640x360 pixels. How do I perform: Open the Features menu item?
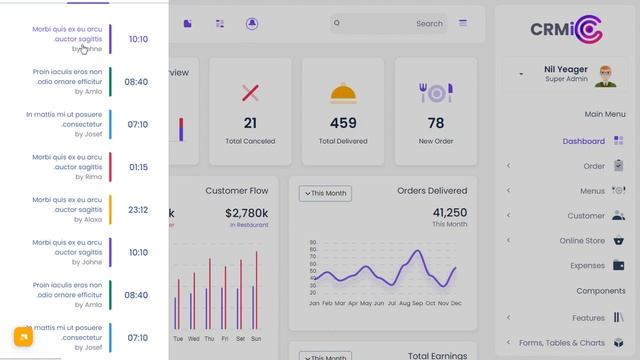(x=588, y=318)
